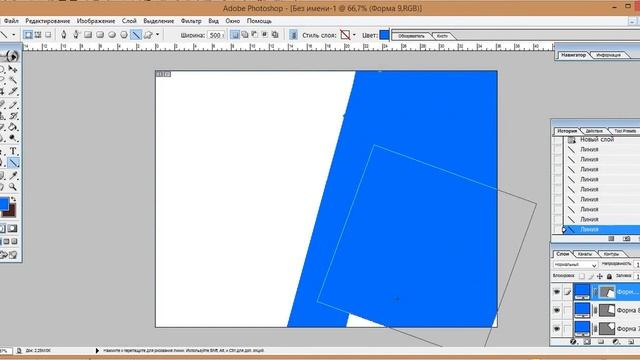640x360 pixels.
Task: Select the Type (T) tool
Action: (x=13, y=151)
